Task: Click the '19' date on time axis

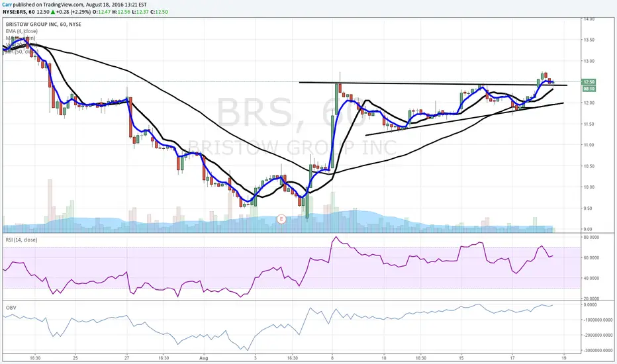Action: point(564,358)
